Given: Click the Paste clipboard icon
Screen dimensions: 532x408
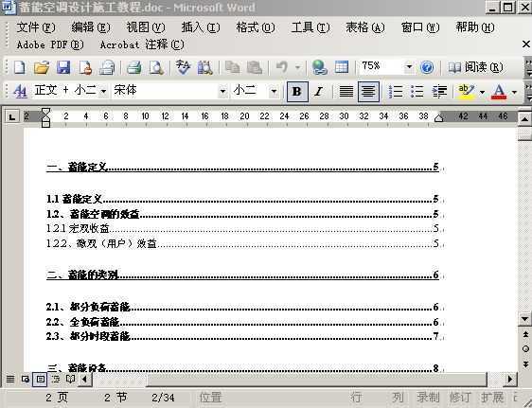Looking at the screenshot, I should point(255,67).
